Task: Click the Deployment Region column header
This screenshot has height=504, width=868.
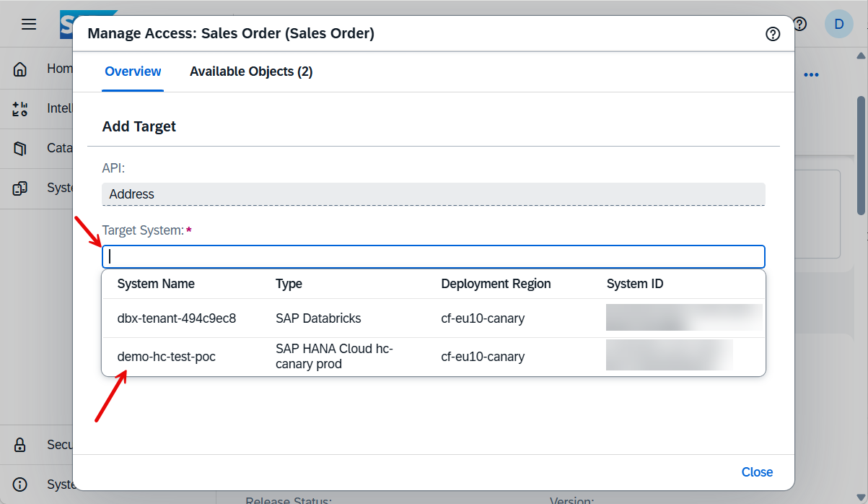Action: [x=496, y=284]
